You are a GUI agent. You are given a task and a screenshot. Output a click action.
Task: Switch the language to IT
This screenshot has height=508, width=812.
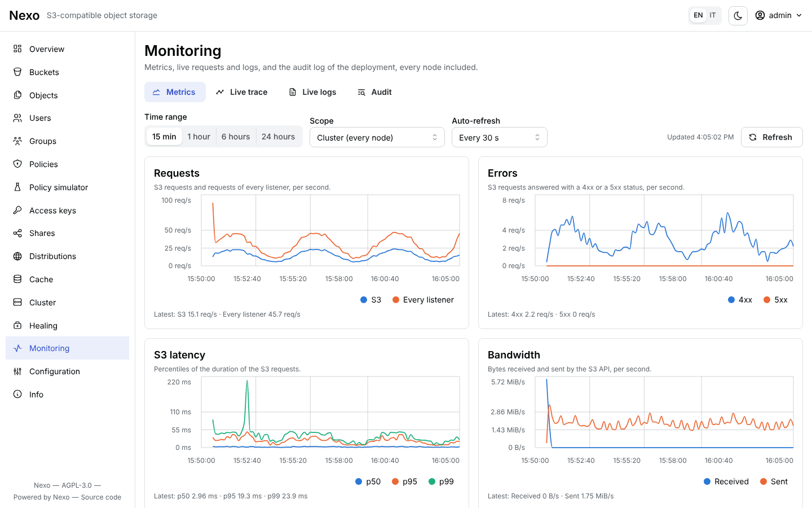pos(713,15)
